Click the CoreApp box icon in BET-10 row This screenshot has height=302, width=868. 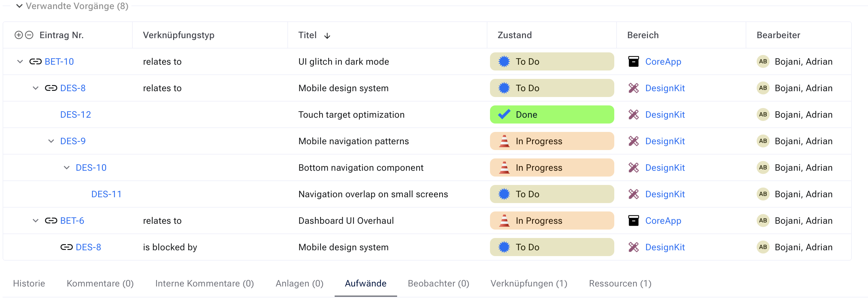pos(633,62)
